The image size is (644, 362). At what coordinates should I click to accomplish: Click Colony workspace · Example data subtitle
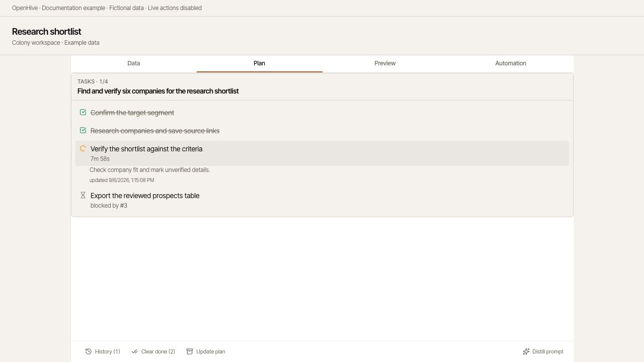point(56,43)
